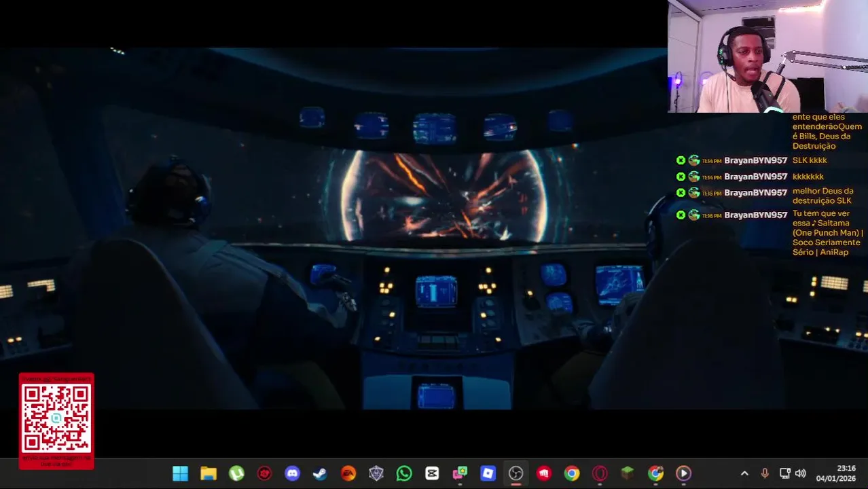Launch the EA app from the taskbar
Image resolution: width=868 pixels, height=489 pixels.
[x=348, y=473]
